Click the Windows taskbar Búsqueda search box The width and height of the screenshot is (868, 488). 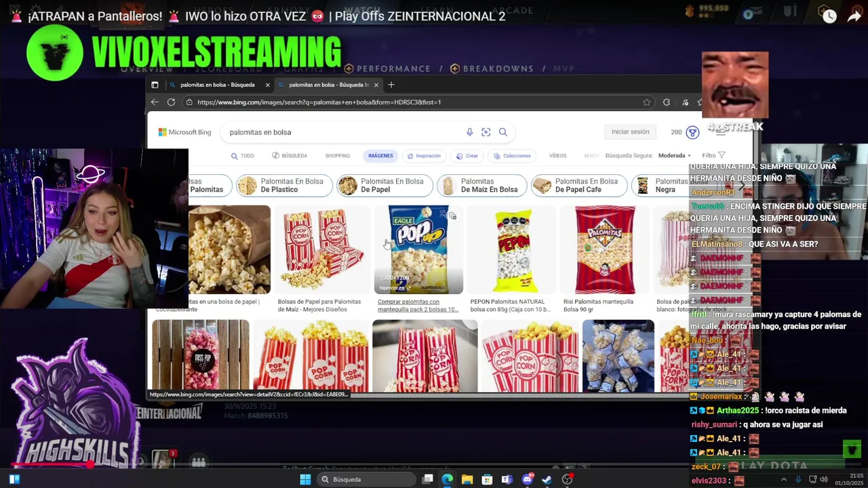pos(366,480)
